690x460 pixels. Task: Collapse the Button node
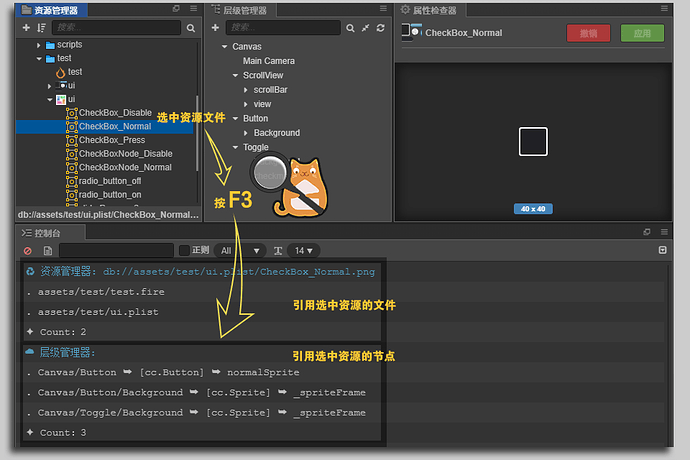click(x=235, y=119)
